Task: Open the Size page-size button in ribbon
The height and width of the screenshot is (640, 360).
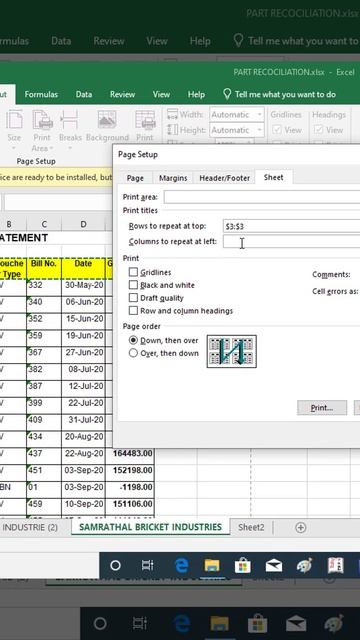Action: click(x=14, y=130)
